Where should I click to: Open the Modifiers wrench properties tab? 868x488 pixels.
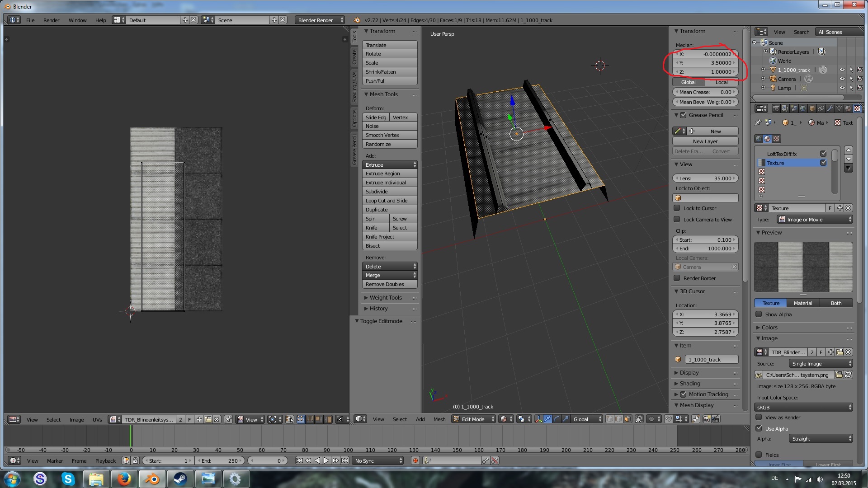click(830, 108)
